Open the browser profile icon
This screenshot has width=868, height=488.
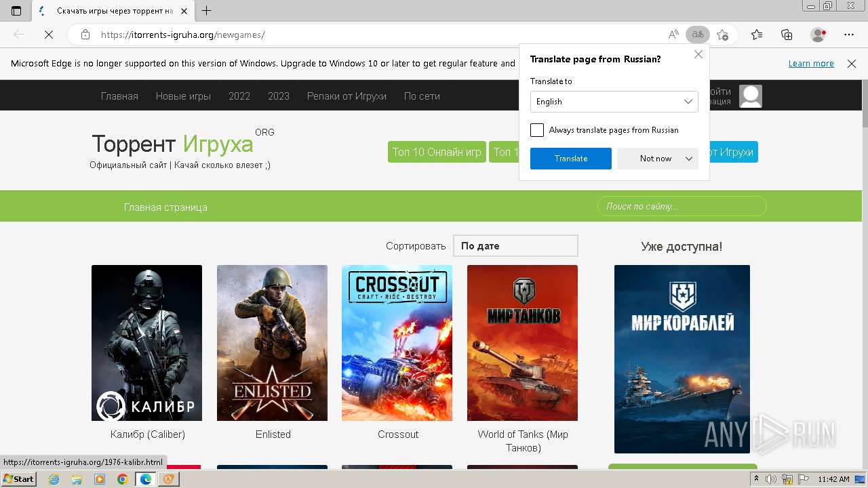[818, 35]
